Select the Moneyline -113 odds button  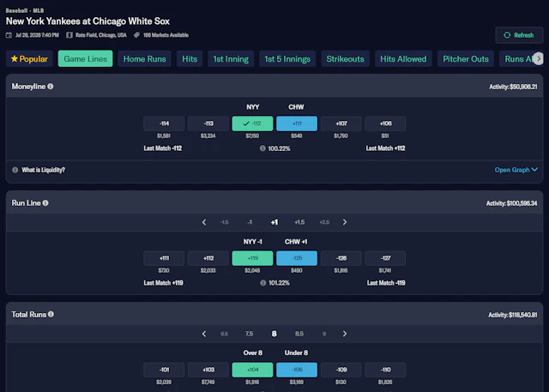(208, 124)
